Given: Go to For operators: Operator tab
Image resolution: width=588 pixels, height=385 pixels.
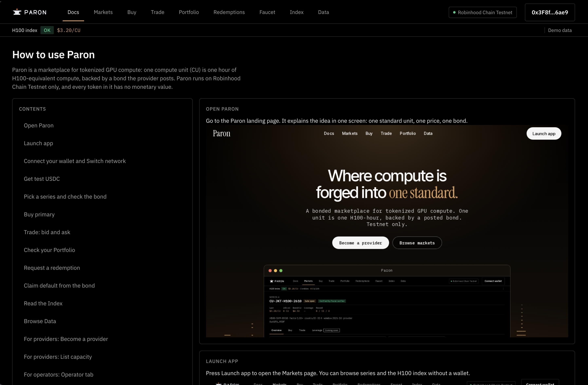Looking at the screenshot, I should (59, 375).
